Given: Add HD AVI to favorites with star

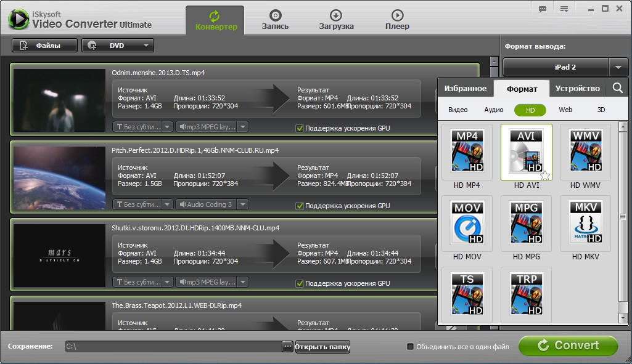Looking at the screenshot, I should pyautogui.click(x=544, y=176).
